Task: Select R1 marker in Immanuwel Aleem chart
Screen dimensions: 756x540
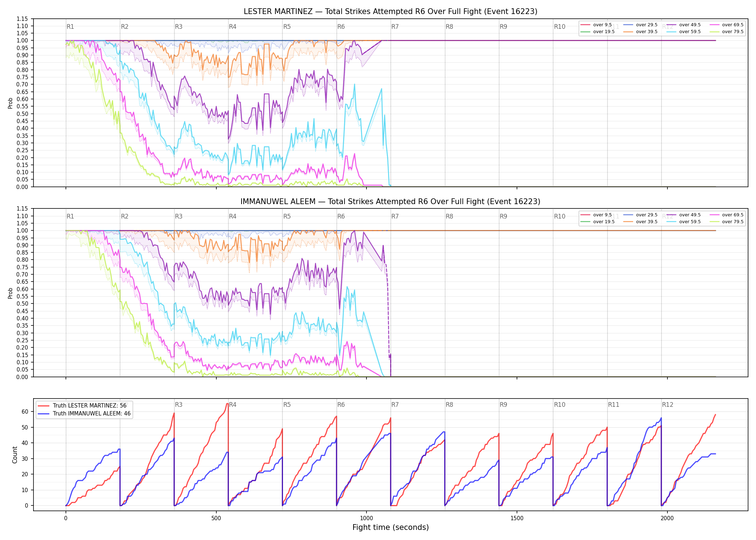Action: click(x=70, y=216)
